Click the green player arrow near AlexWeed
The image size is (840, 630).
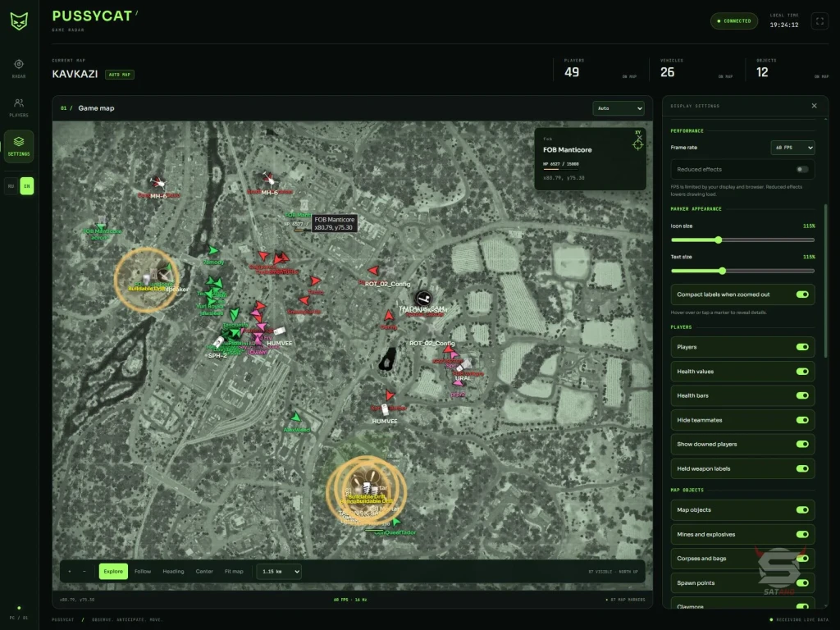tap(295, 417)
